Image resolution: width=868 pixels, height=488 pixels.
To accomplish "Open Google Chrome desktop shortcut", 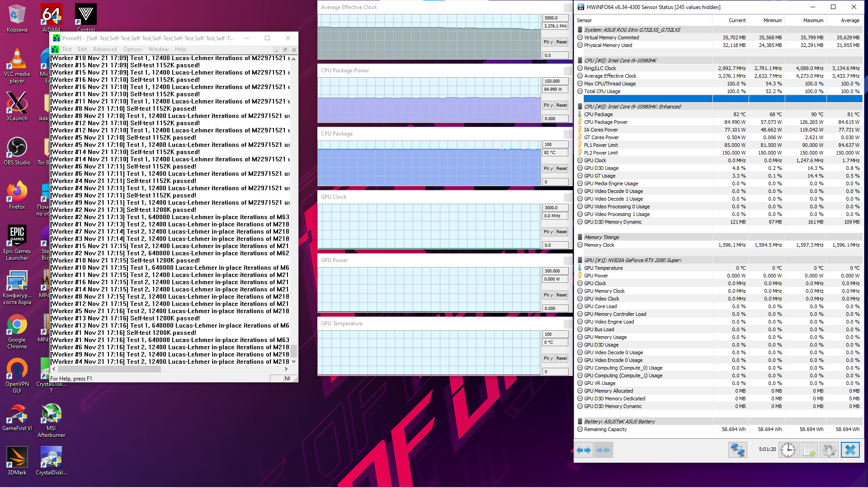I will click(x=17, y=331).
